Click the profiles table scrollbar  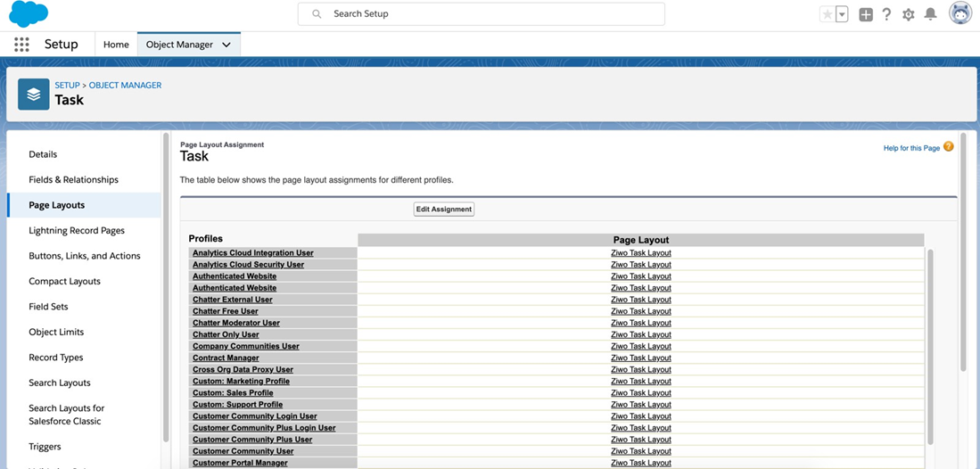[929, 347]
